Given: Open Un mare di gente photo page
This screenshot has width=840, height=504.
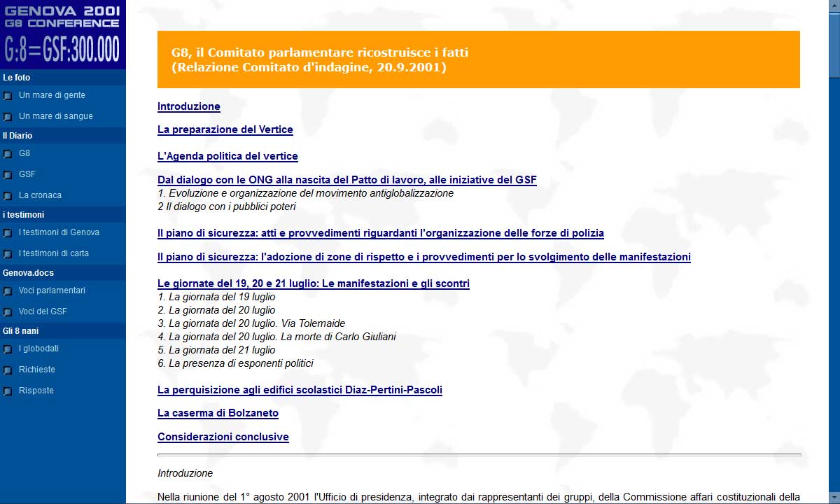Looking at the screenshot, I should (52, 95).
